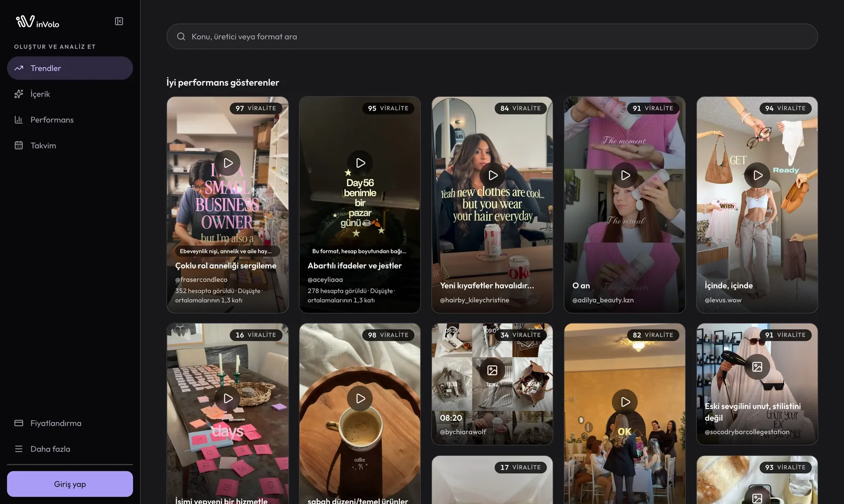Open creator @socodrybarcollegestation
Screen dimensions: 844x504
747,432
